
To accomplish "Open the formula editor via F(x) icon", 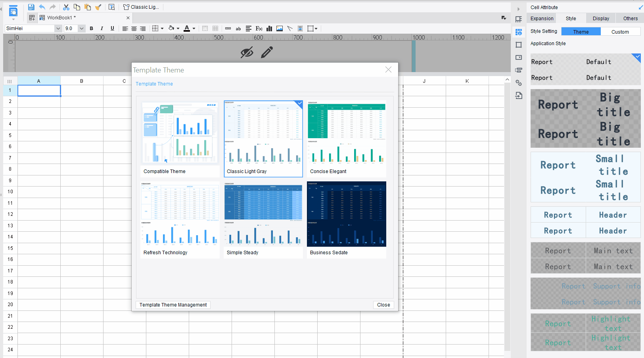I will click(x=259, y=28).
